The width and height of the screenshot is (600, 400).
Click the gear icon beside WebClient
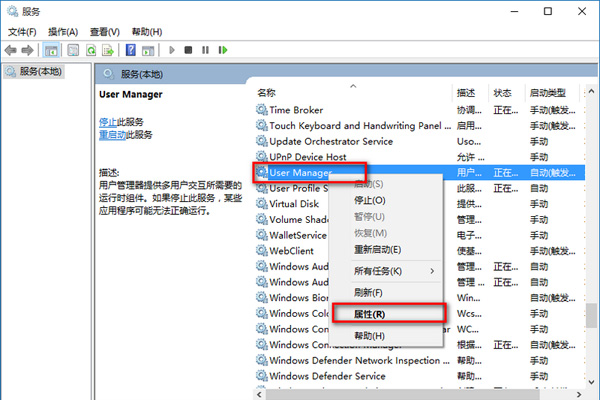coord(262,251)
